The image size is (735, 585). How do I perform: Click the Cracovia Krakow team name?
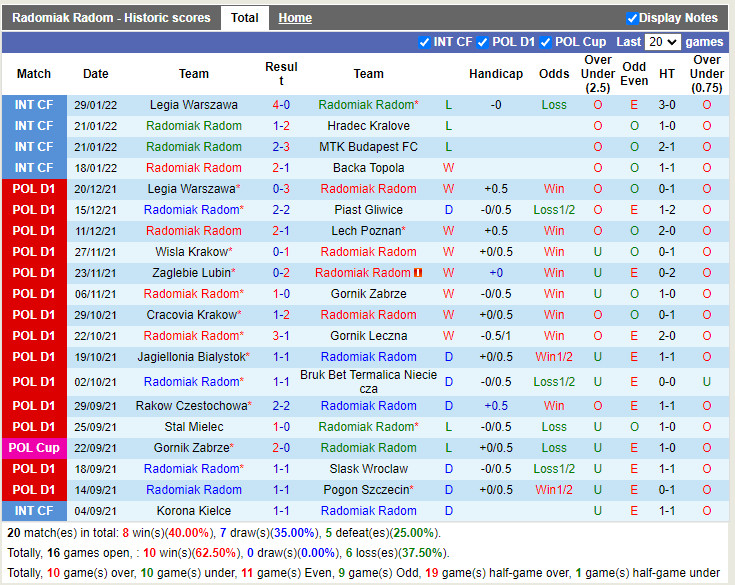tap(194, 315)
